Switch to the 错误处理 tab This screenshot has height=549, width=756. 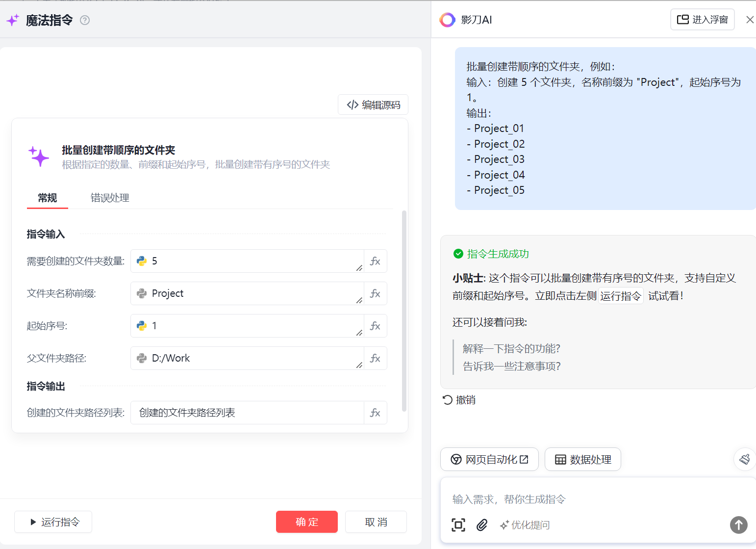(x=110, y=198)
